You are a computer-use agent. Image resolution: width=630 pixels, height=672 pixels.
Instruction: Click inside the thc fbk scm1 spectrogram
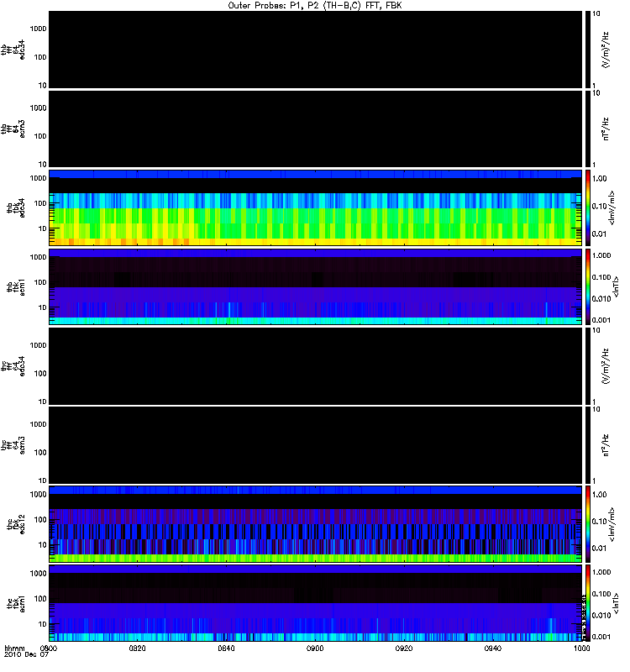315,603
